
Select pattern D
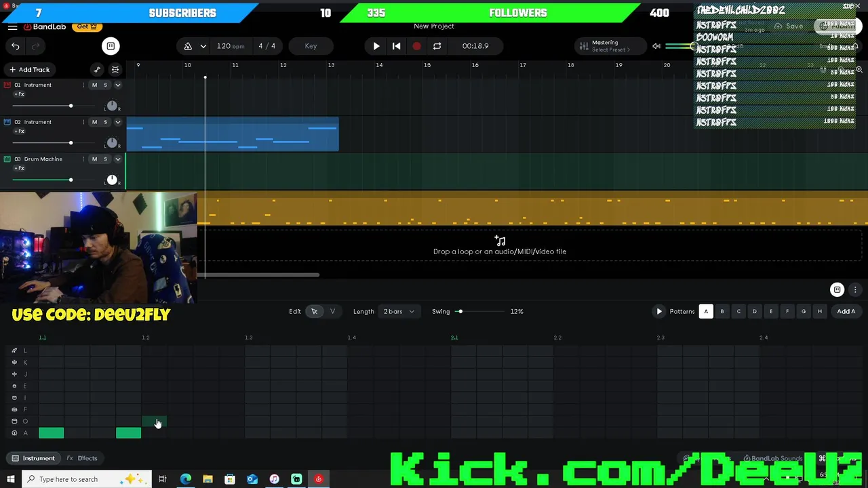(x=755, y=312)
